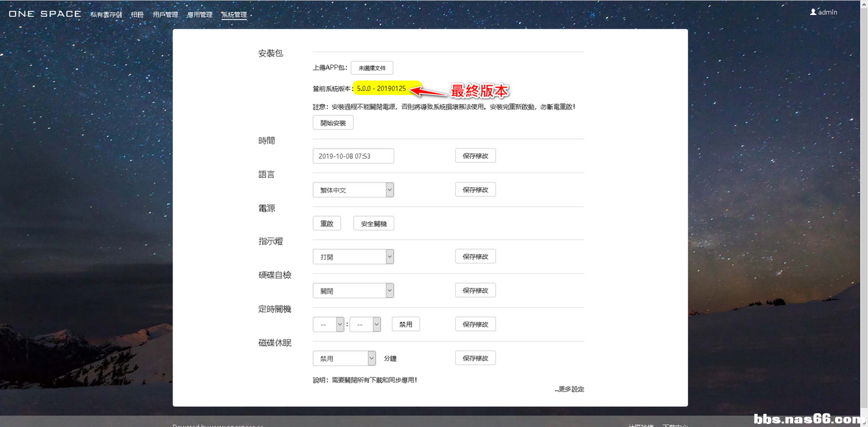Image resolution: width=868 pixels, height=427 pixels.
Task: Expand the 磁碟休眠 minutes dropdown
Action: [344, 358]
